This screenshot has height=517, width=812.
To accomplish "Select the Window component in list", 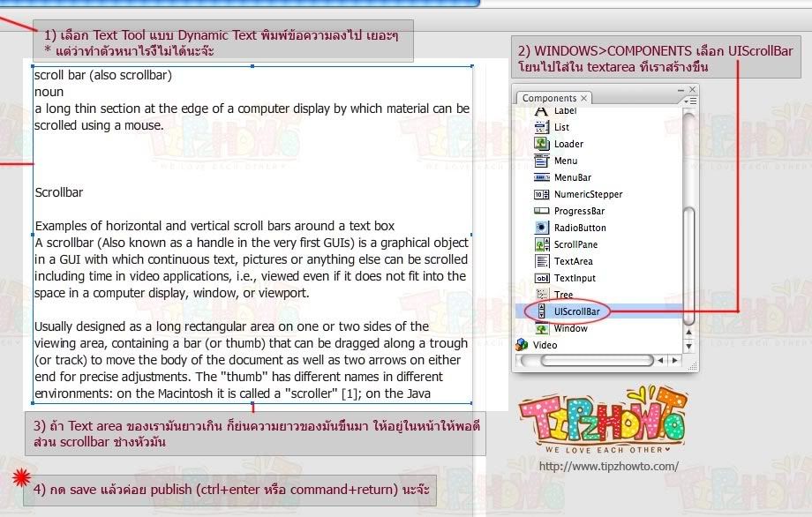I will [x=570, y=328].
